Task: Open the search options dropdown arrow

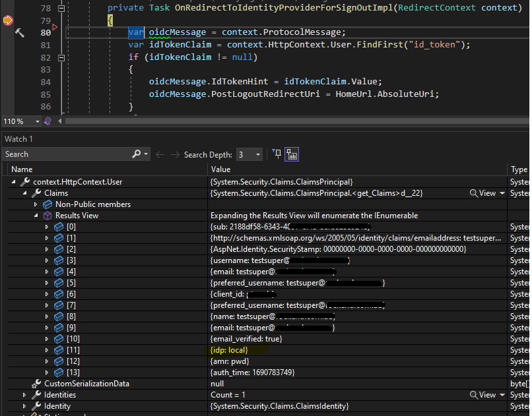Action: pos(146,154)
